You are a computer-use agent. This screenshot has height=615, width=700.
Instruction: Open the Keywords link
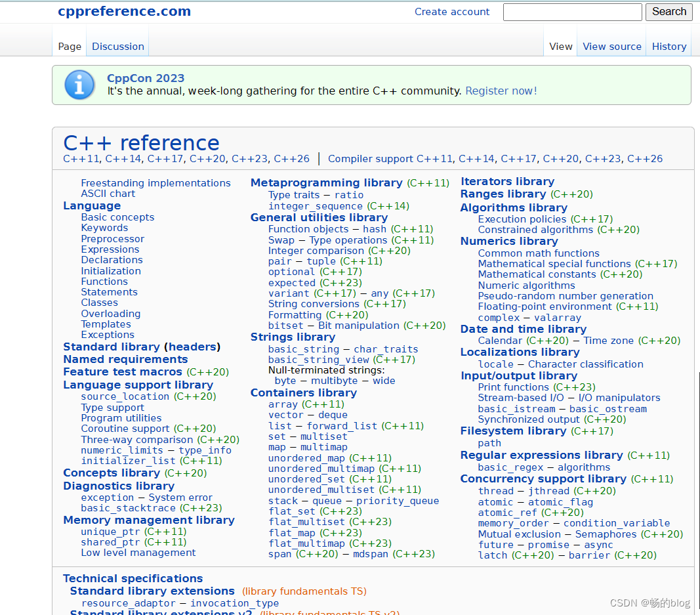pyautogui.click(x=104, y=228)
